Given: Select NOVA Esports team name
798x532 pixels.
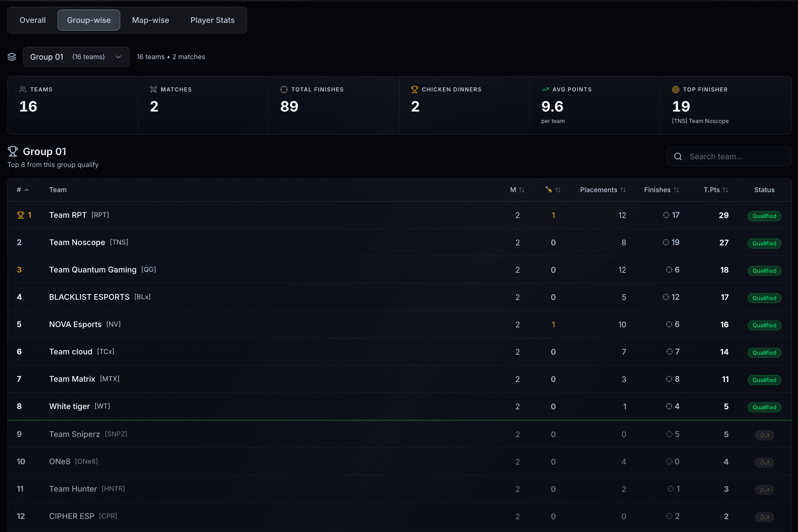Looking at the screenshot, I should [75, 324].
